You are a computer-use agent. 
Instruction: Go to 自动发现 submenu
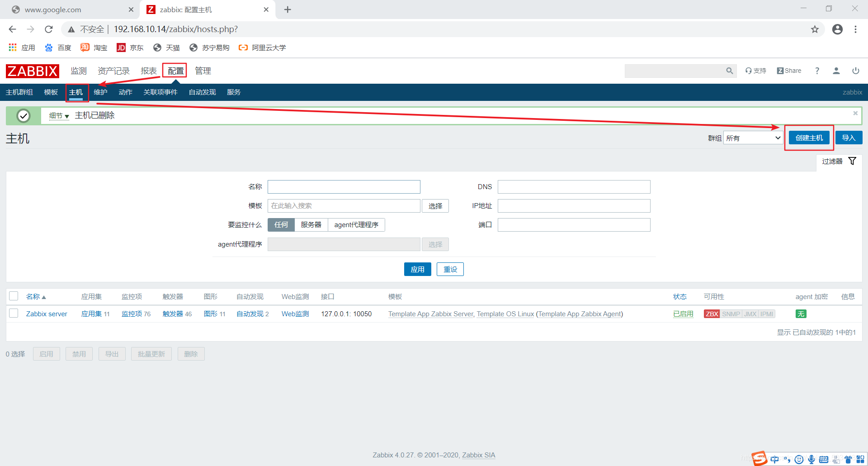(x=202, y=92)
